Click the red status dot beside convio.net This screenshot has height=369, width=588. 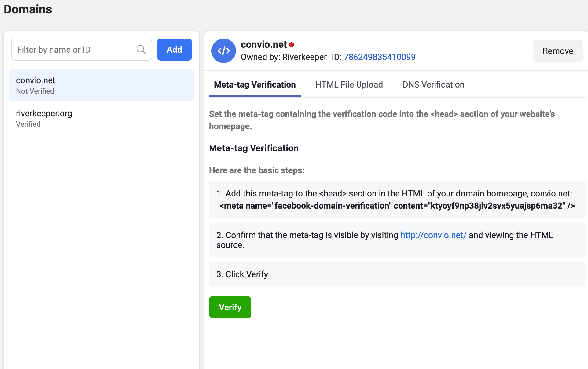292,45
